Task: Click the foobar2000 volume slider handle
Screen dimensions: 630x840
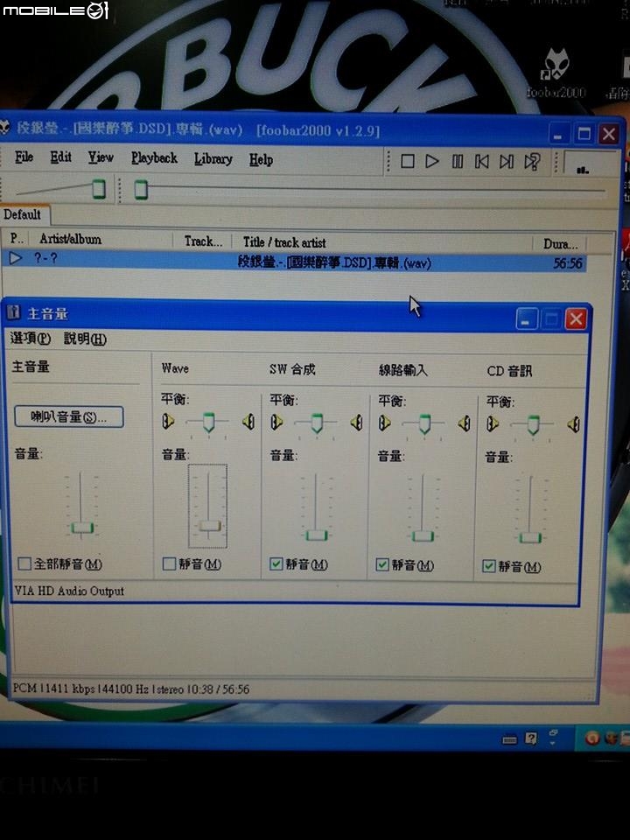Action: (99, 189)
